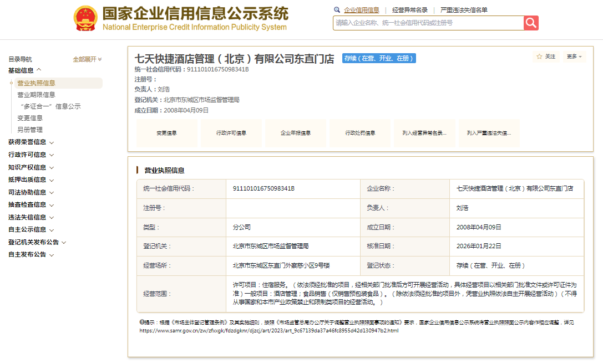Open the 企业年报信息 shortcut button
Screen dimensions: 603x364
click(x=296, y=133)
